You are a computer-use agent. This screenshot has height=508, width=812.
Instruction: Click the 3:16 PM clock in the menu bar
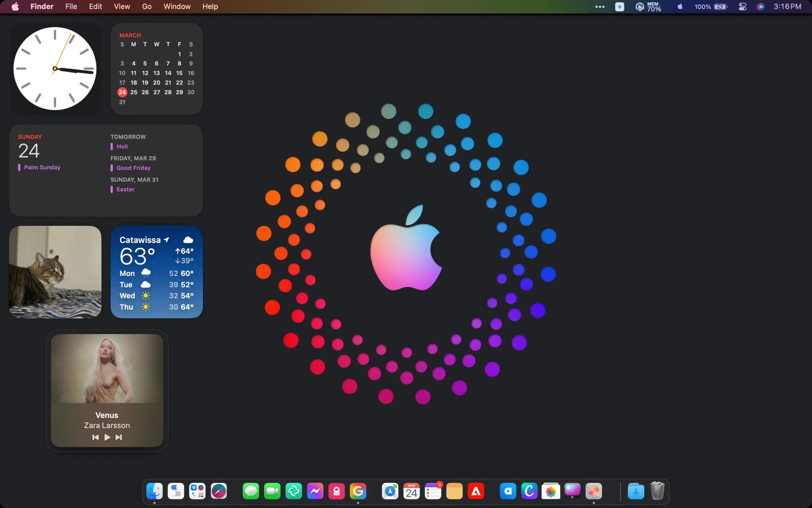tap(787, 7)
